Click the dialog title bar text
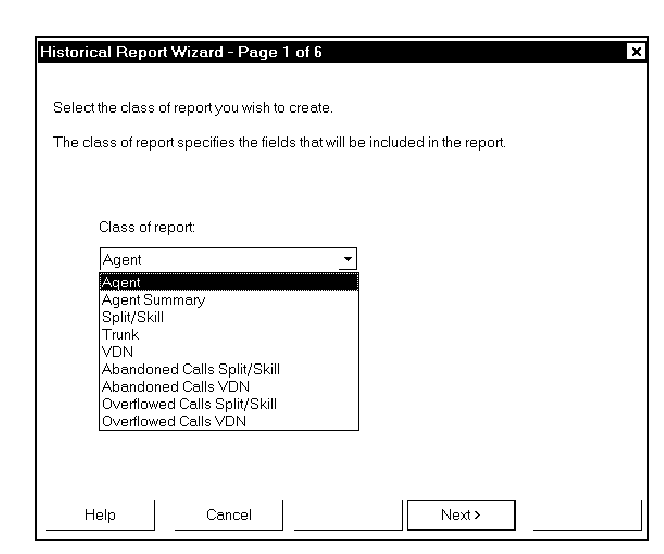664x554 pixels. point(181,52)
